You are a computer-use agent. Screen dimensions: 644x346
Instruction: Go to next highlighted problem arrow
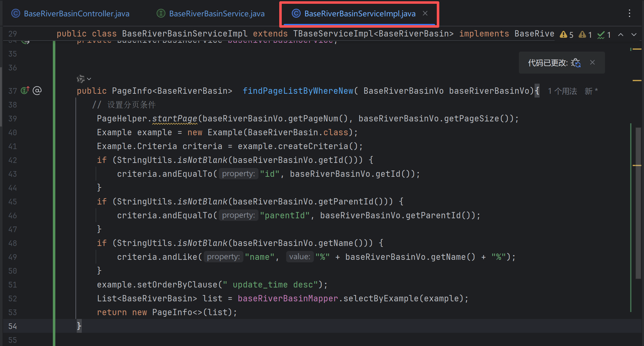pos(634,35)
